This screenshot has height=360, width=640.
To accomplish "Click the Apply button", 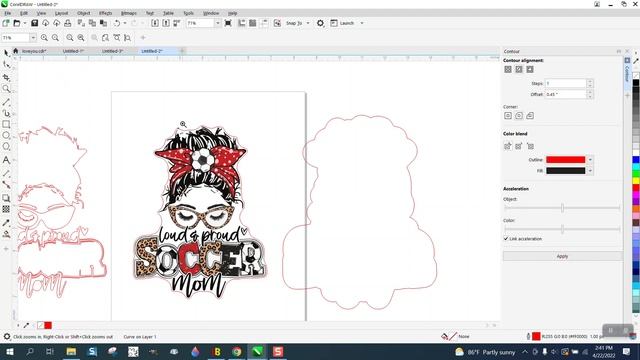I will [x=562, y=256].
